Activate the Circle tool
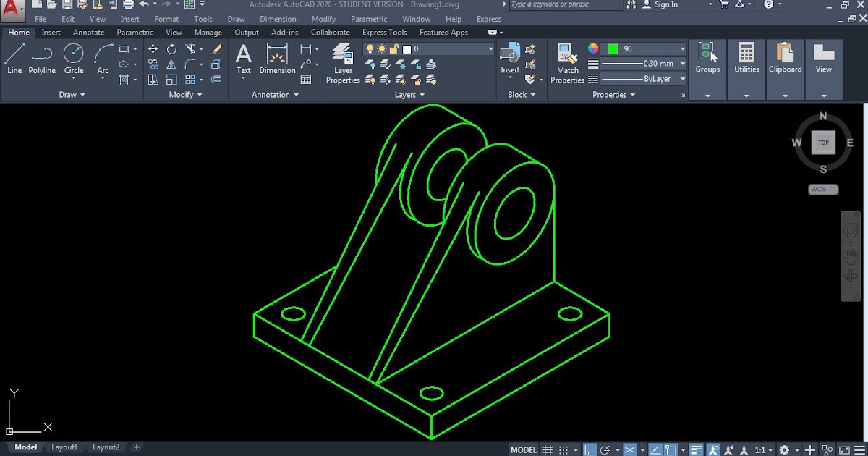 (x=73, y=53)
